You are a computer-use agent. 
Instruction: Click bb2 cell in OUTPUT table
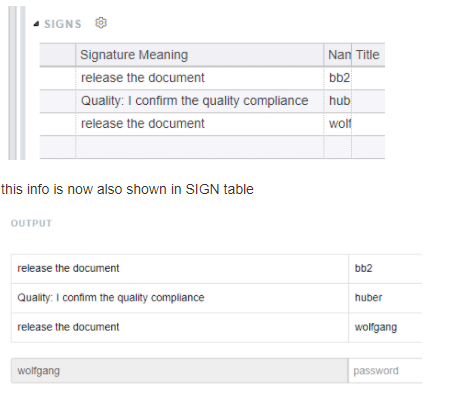pyautogui.click(x=385, y=268)
